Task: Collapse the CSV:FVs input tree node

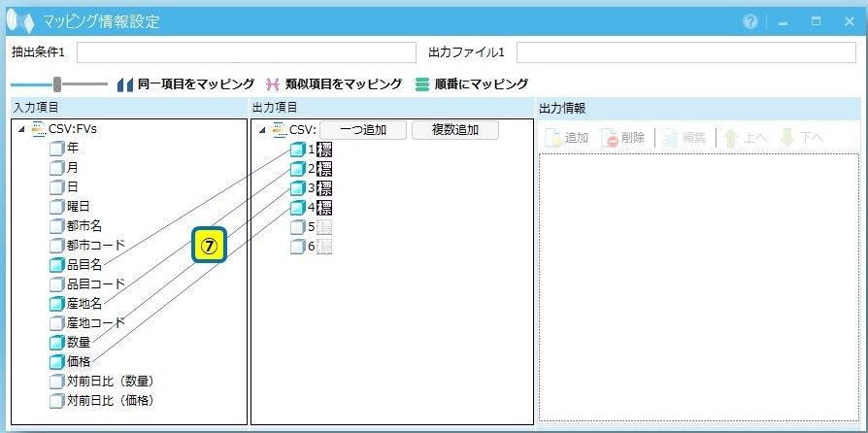Action: pos(21,129)
